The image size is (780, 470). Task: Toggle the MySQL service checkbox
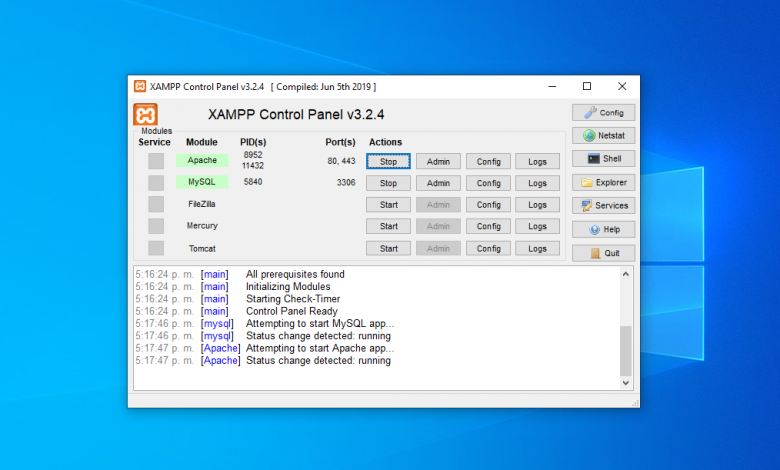pyautogui.click(x=156, y=183)
